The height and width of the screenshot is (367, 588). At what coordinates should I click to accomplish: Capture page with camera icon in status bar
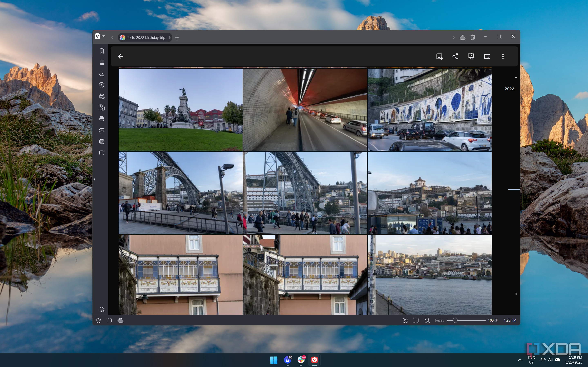(x=405, y=320)
